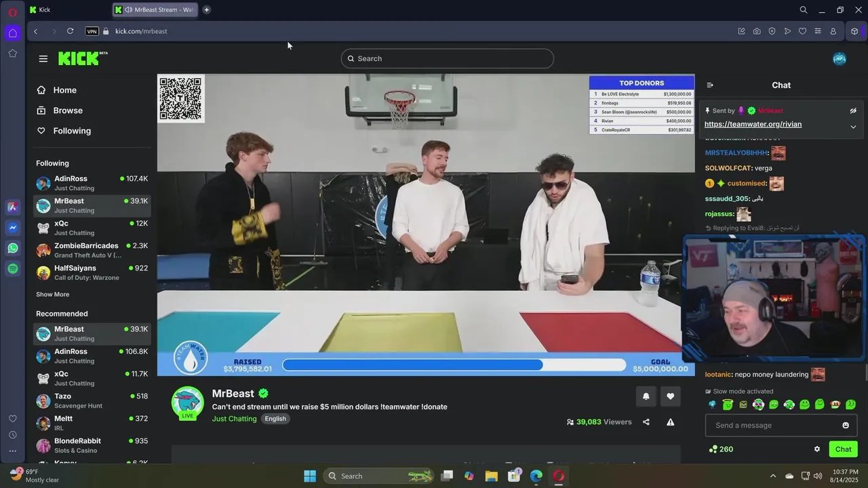Image resolution: width=868 pixels, height=488 pixels.
Task: Click the donation progress bar on stream
Action: 454,365
